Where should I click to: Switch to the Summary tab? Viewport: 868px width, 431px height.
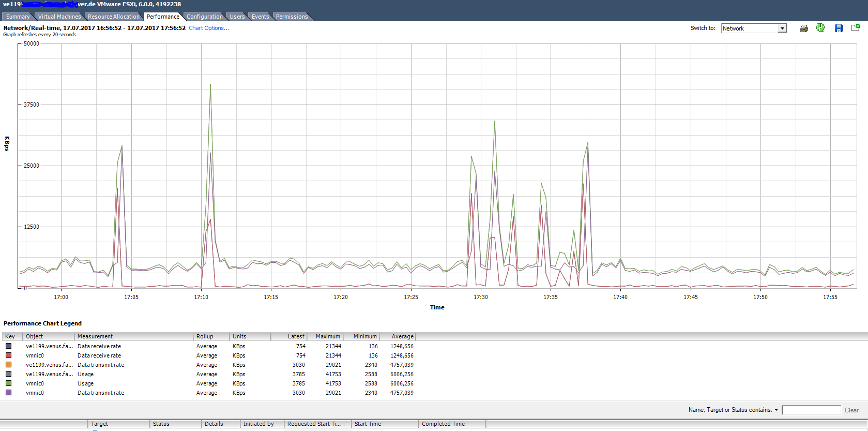[x=18, y=17]
